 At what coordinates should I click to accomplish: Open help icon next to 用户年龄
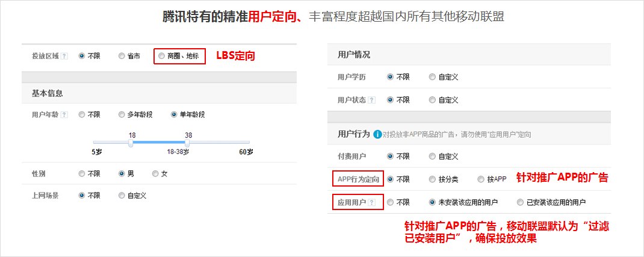[64, 115]
